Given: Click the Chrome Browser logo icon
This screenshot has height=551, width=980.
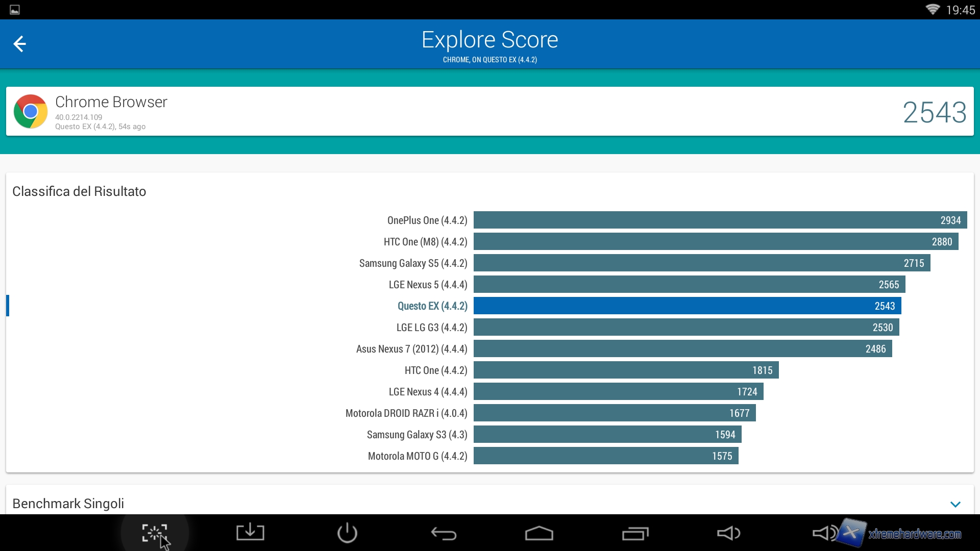Looking at the screenshot, I should tap(31, 111).
